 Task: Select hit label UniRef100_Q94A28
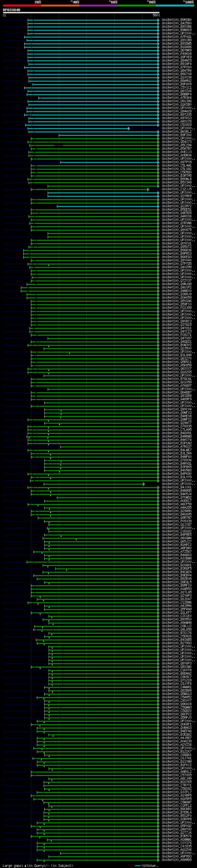point(177,111)
